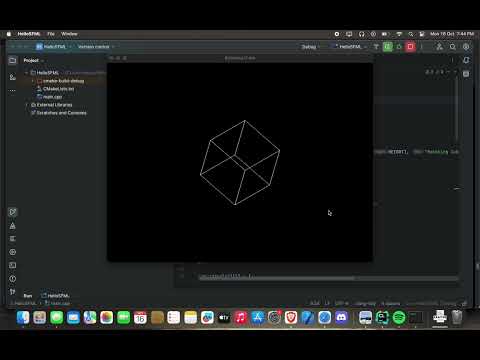This screenshot has width=480, height=360.
Task: Select Scratches and Consoles in the project tree
Action: [59, 113]
